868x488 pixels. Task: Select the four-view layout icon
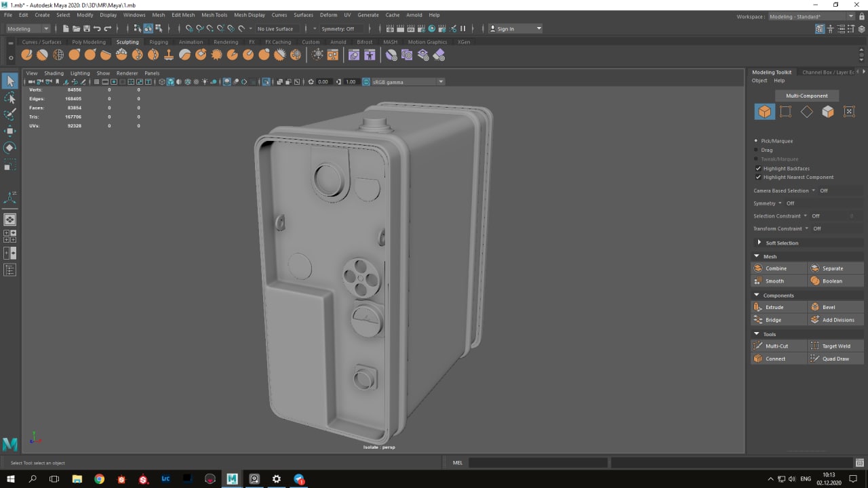pos(10,236)
